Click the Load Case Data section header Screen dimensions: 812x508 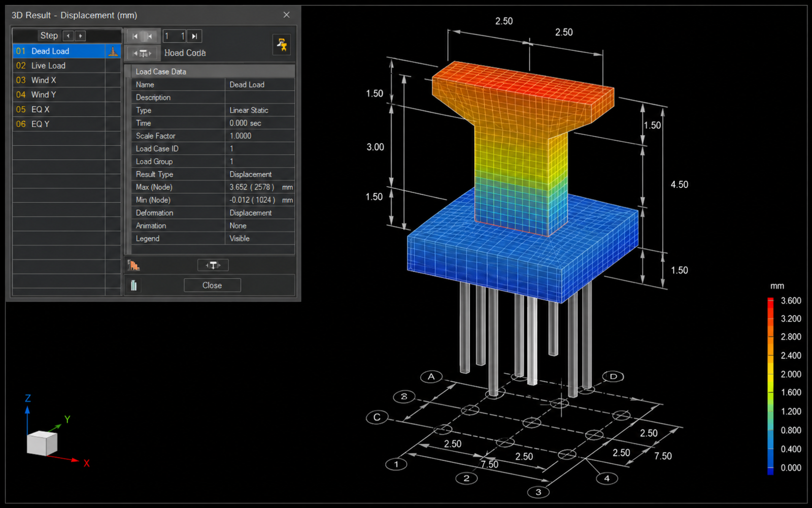click(213, 72)
